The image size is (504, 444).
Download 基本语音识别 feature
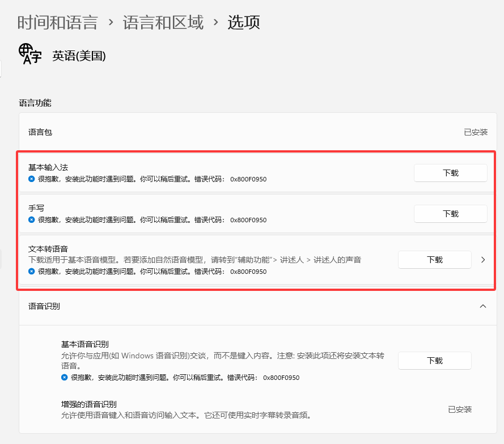point(434,361)
